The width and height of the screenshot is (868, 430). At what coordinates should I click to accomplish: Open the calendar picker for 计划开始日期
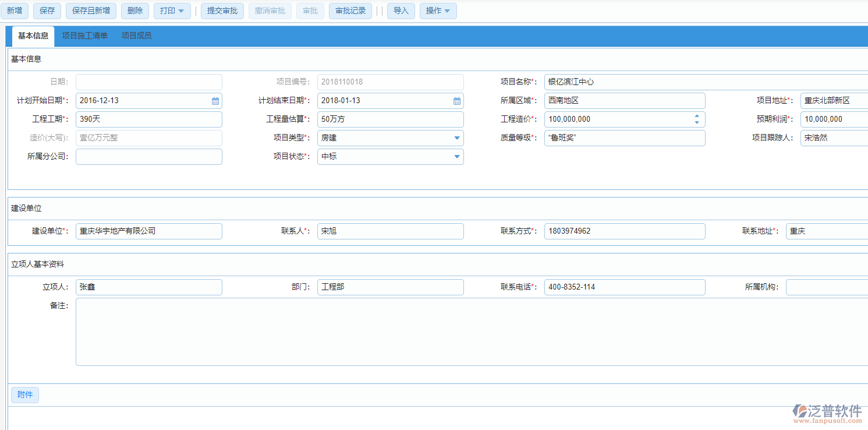click(215, 100)
